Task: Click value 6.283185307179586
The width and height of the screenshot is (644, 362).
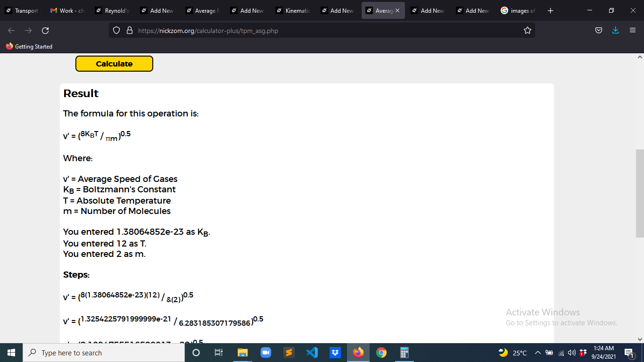Action: tap(215, 323)
